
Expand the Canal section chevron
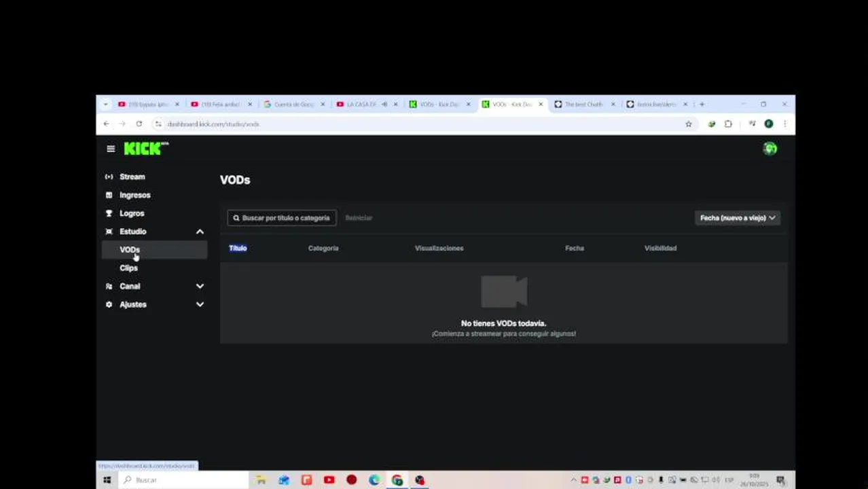click(200, 287)
